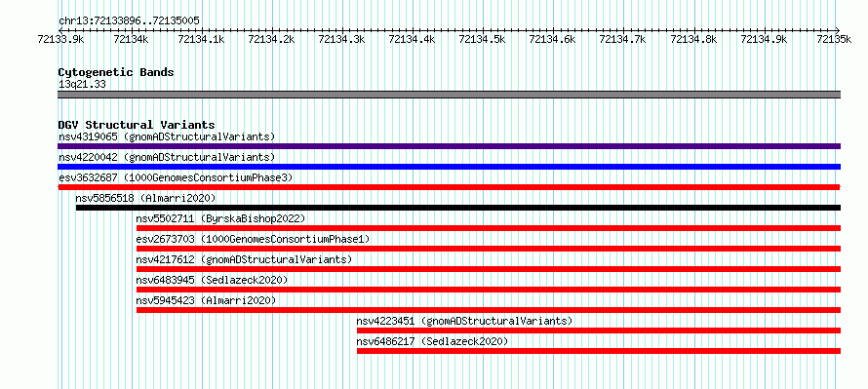Open nsv6486217 Sedlazeck2020 label

point(432,341)
